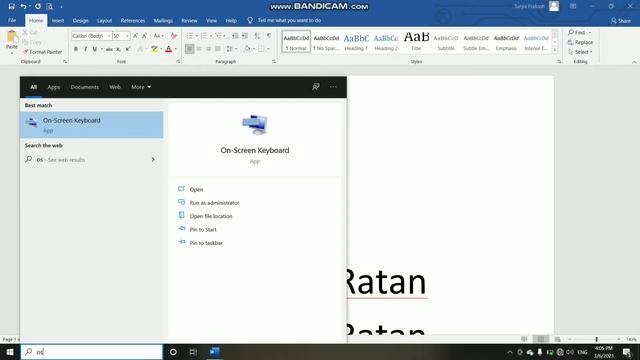The width and height of the screenshot is (640, 360).
Task: Clear all formatting icon
Action: tap(173, 36)
